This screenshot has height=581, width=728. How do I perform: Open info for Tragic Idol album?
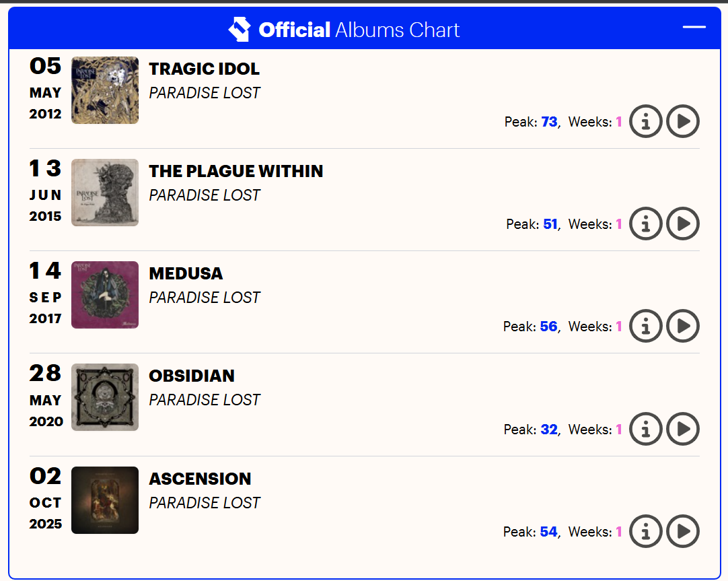646,122
